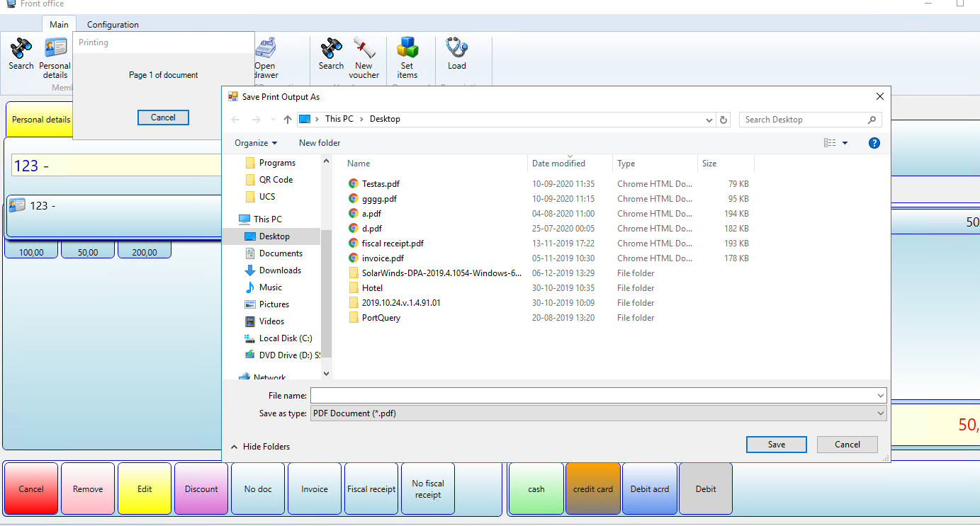The image size is (980, 526).
Task: Click the red Cancel button in Front office
Action: (31, 489)
